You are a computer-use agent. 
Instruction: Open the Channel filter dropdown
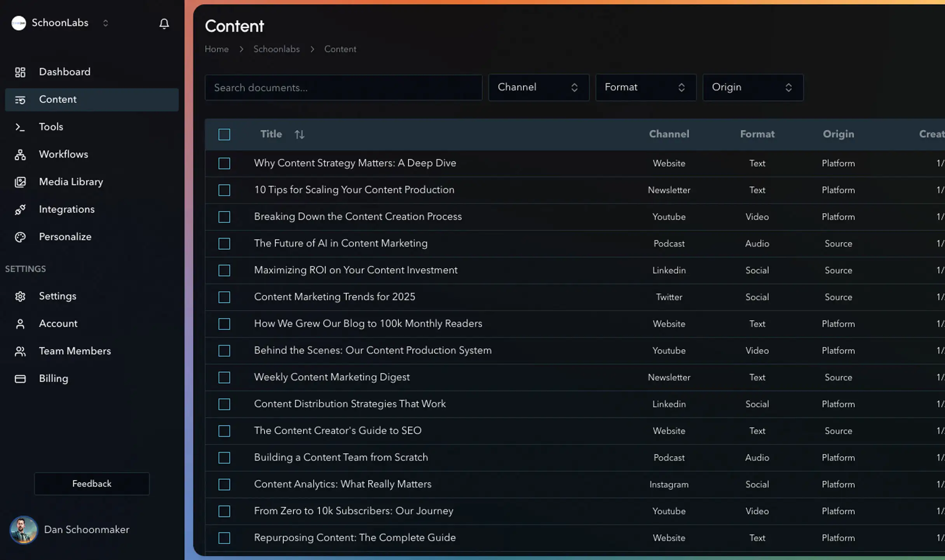pyautogui.click(x=538, y=87)
